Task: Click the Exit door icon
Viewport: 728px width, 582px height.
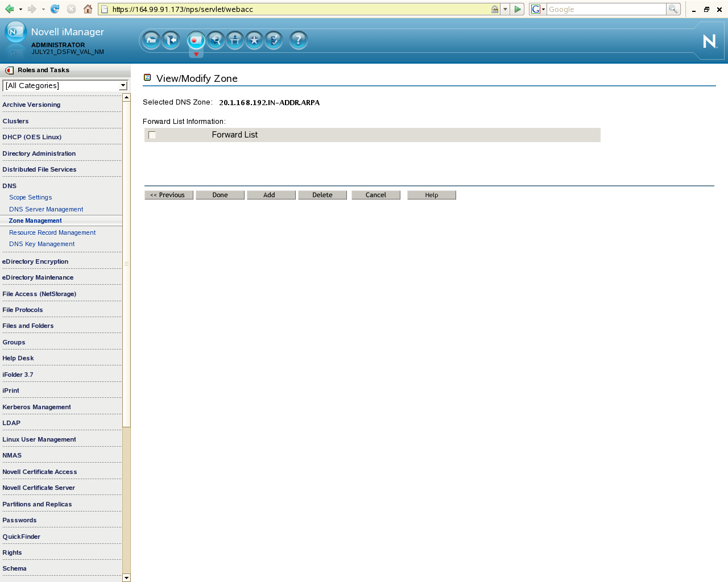Action: (171, 40)
